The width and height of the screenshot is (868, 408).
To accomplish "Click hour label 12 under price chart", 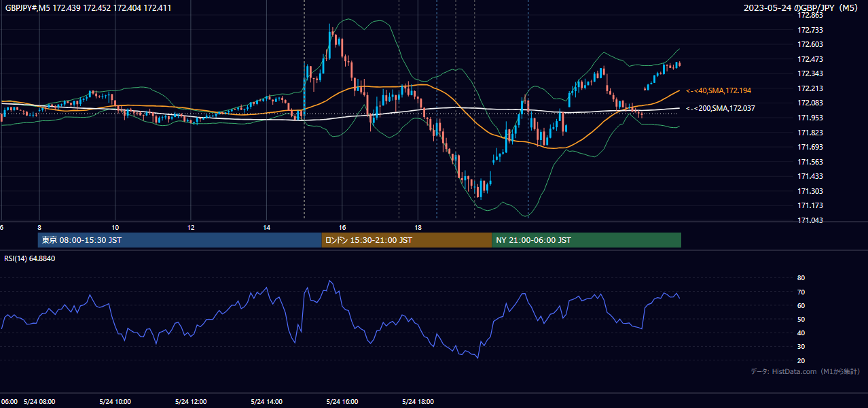I will pos(191,228).
